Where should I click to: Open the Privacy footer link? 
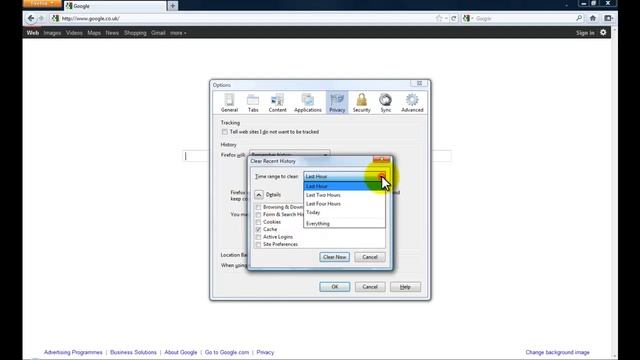coord(265,352)
